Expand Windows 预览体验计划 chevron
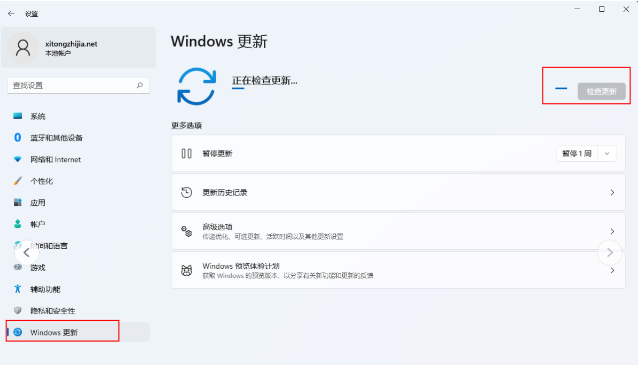The image size is (638, 365). point(612,270)
